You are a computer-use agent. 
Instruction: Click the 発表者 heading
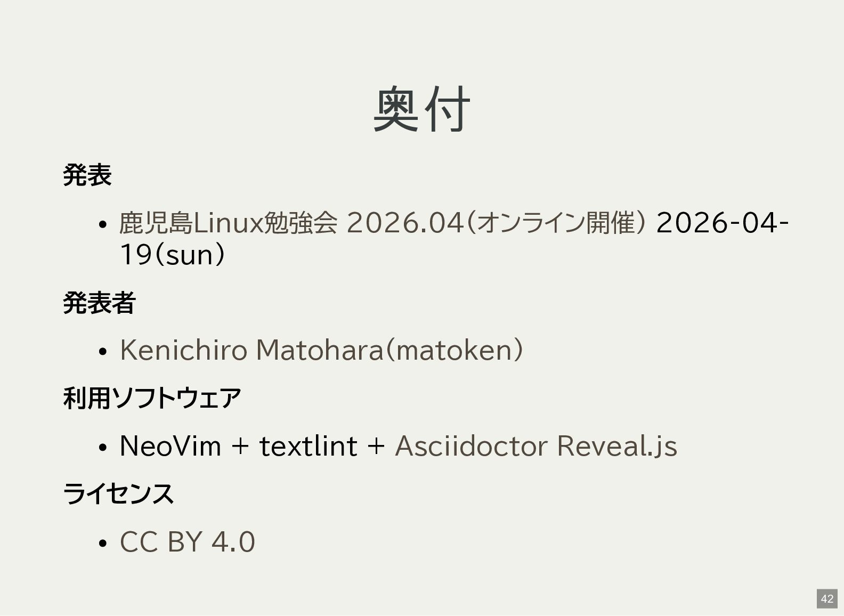click(x=99, y=303)
